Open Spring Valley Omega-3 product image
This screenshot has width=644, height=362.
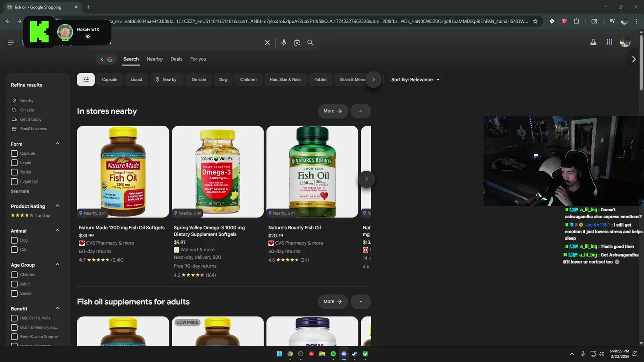(217, 171)
